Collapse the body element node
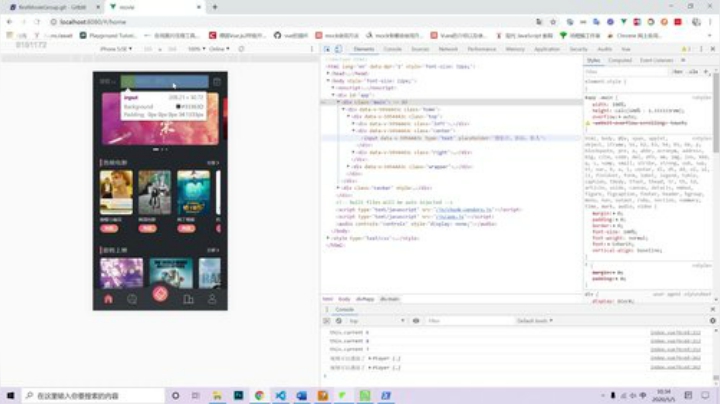Viewport: 720px width, 404px height. click(328, 81)
